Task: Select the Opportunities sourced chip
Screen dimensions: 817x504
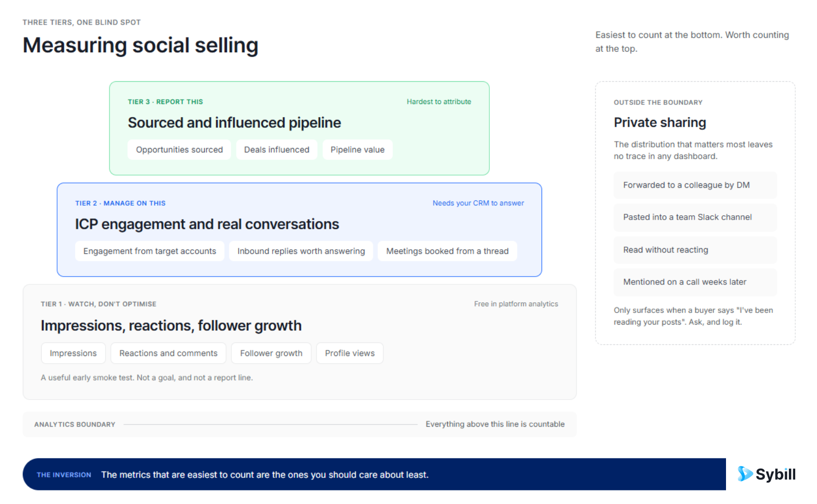Action: pyautogui.click(x=179, y=149)
